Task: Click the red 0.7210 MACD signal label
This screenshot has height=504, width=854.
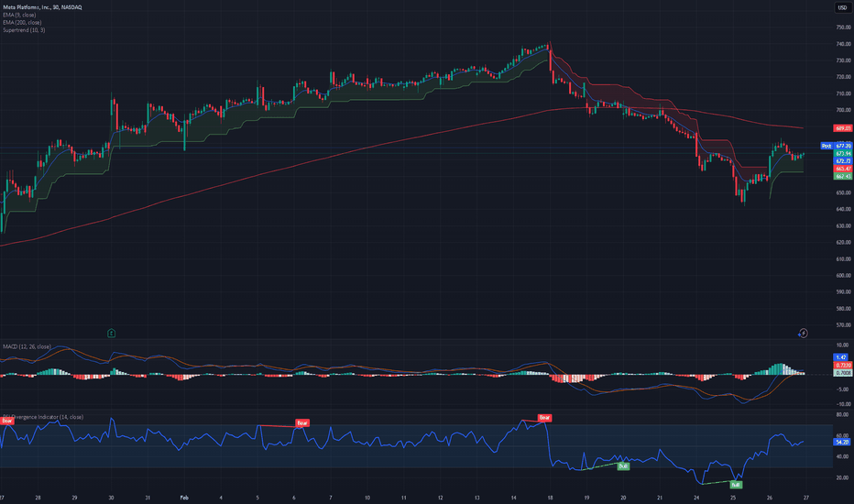Action: 843,365
